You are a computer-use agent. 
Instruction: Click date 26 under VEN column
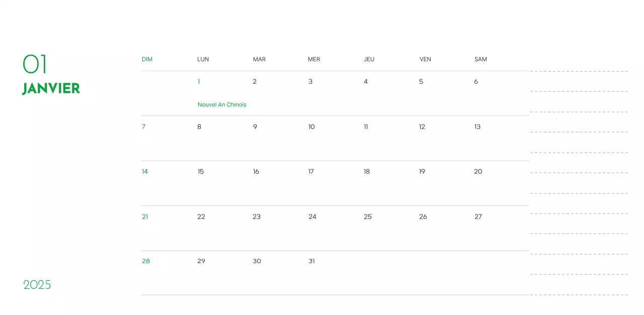(423, 217)
